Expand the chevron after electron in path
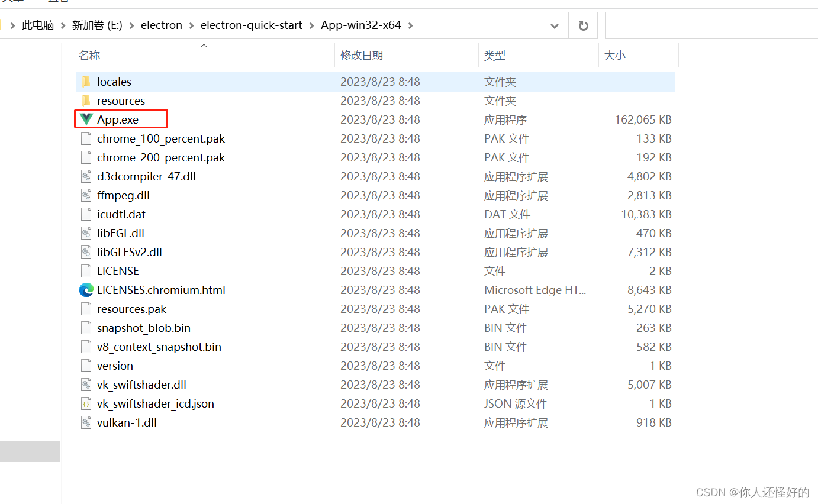This screenshot has height=504, width=818. tap(191, 25)
